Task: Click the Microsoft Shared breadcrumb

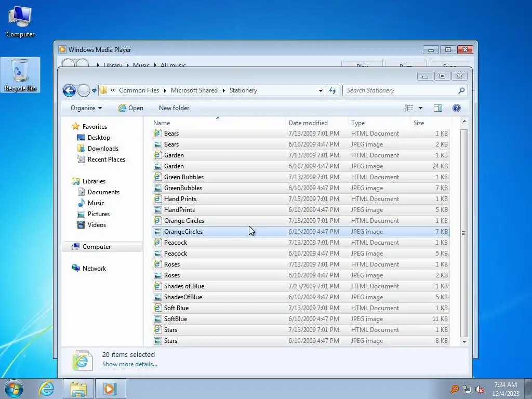Action: [194, 90]
